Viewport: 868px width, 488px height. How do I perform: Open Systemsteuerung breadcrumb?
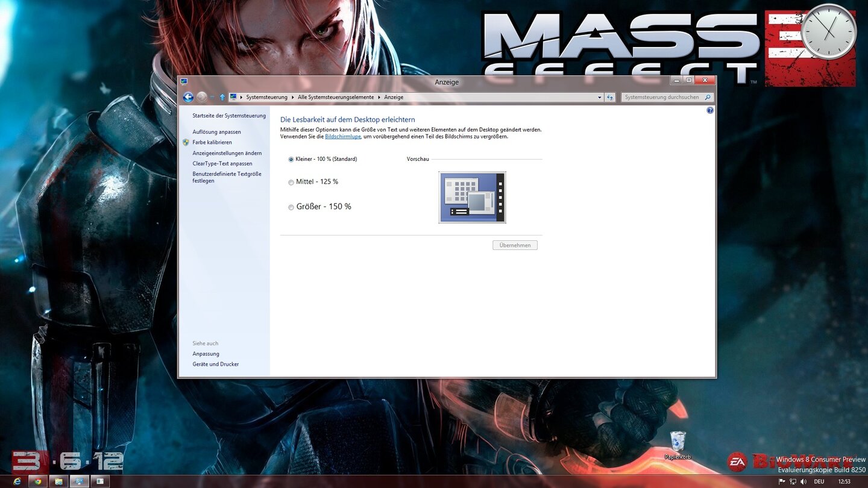coord(266,97)
